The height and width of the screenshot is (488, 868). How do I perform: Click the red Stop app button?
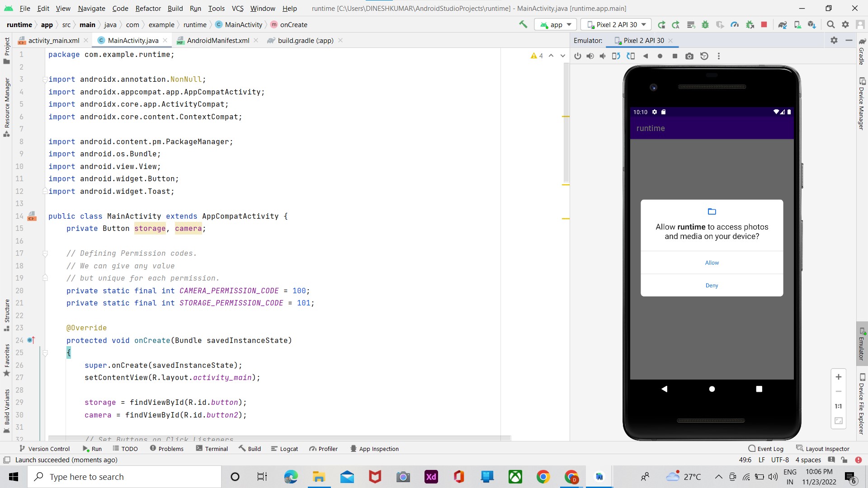pyautogui.click(x=764, y=24)
